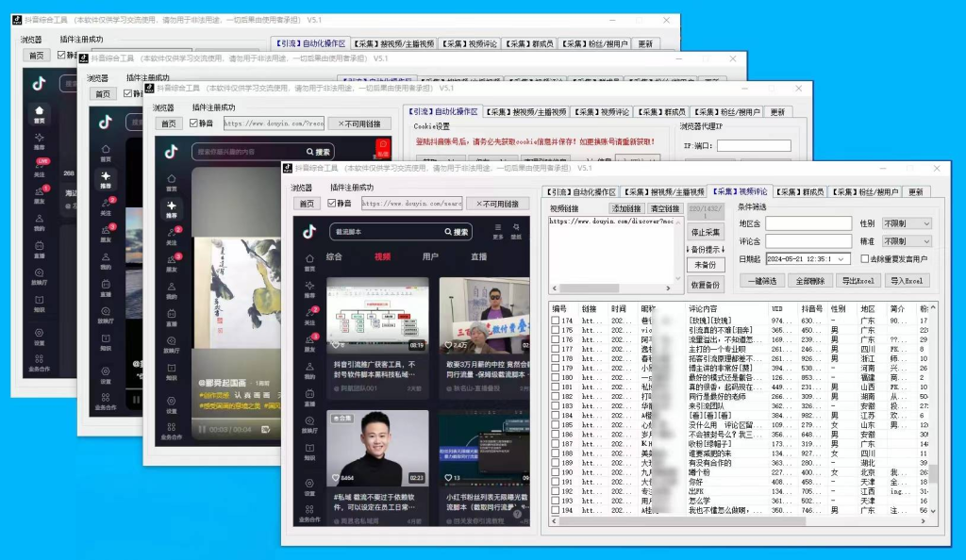966x560 pixels.
Task: Click the mini player video progress bar
Action: 236,419
